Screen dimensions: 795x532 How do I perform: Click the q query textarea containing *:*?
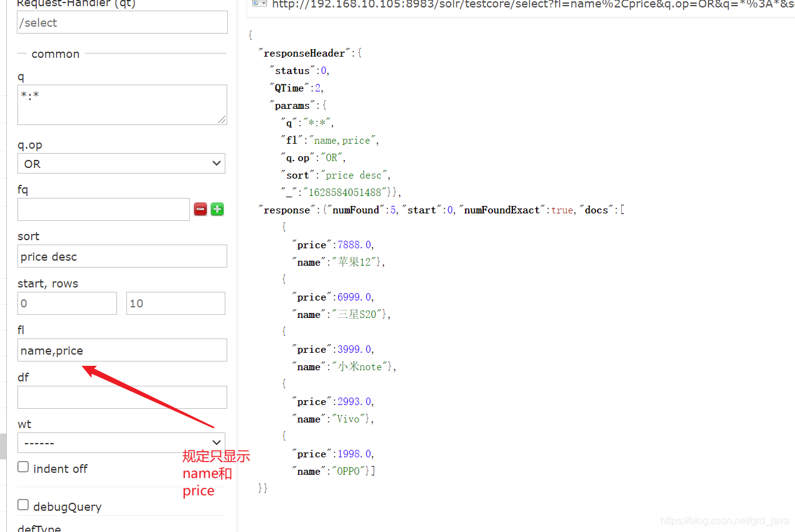[x=122, y=105]
